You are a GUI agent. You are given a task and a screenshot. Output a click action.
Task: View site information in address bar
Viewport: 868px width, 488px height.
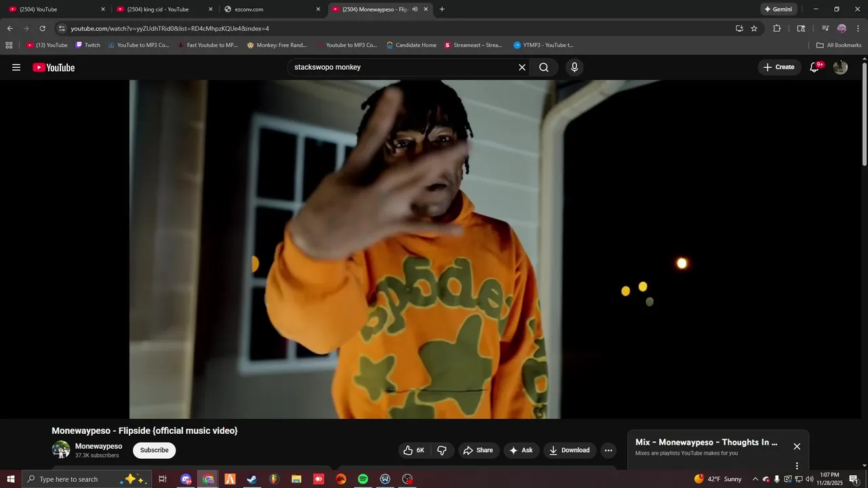[62, 28]
